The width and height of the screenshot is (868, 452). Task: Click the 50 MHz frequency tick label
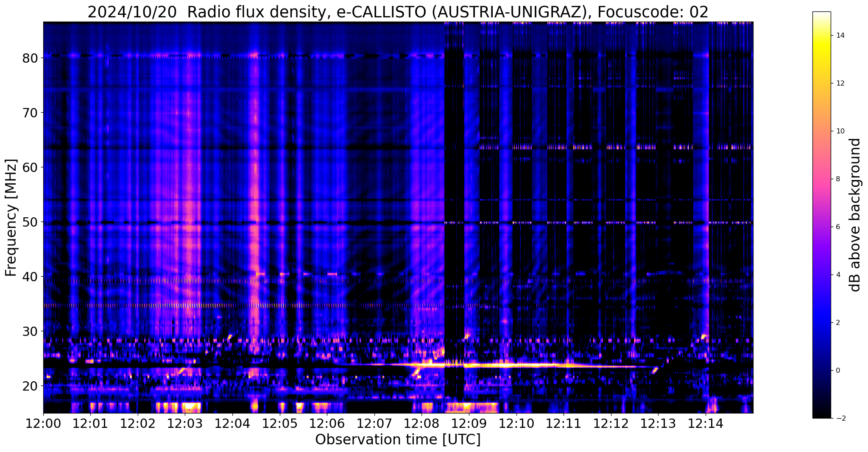pyautogui.click(x=30, y=222)
